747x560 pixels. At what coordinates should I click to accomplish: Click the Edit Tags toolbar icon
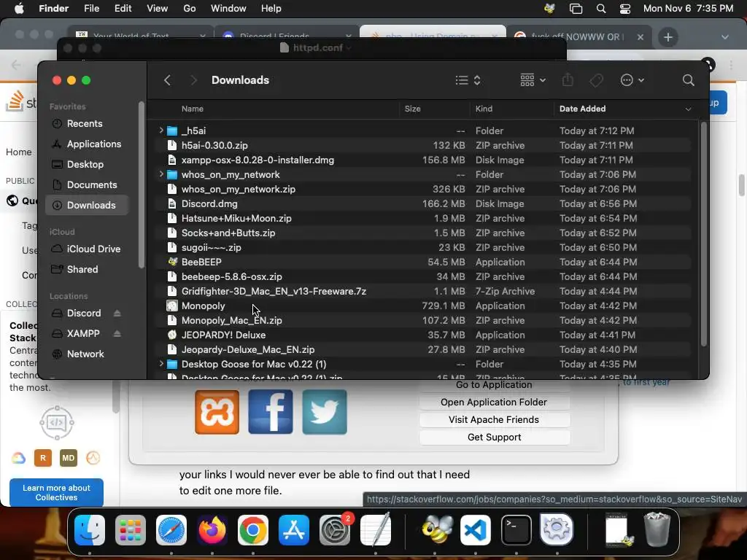tap(596, 80)
